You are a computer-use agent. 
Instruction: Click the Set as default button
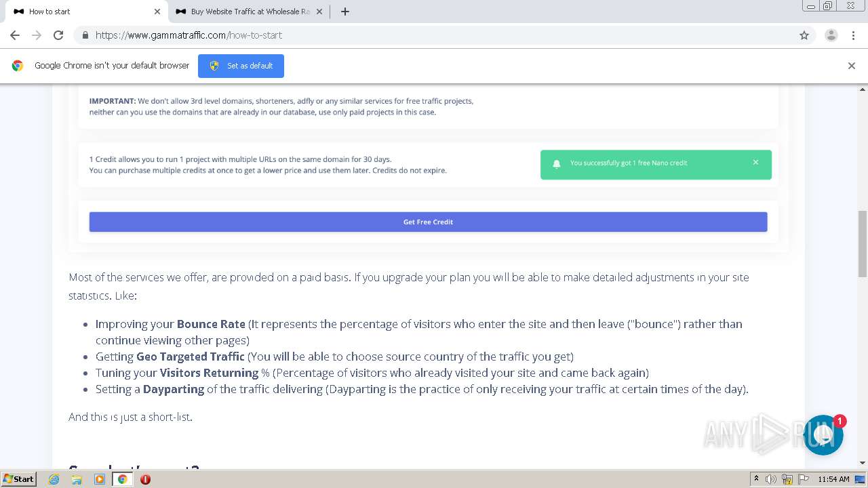pos(241,66)
